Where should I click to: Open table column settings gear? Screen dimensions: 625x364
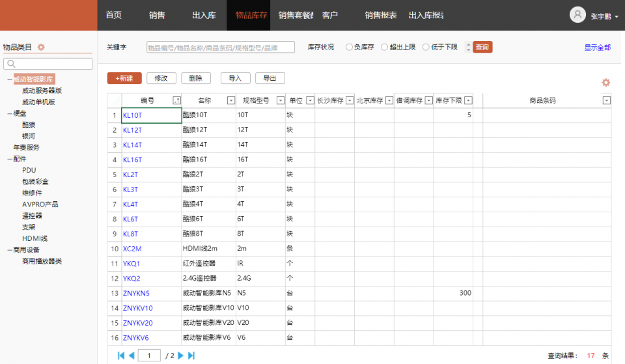(606, 83)
